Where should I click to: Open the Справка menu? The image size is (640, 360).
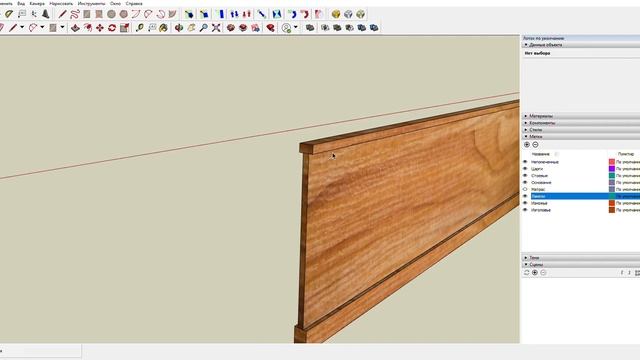(134, 3)
